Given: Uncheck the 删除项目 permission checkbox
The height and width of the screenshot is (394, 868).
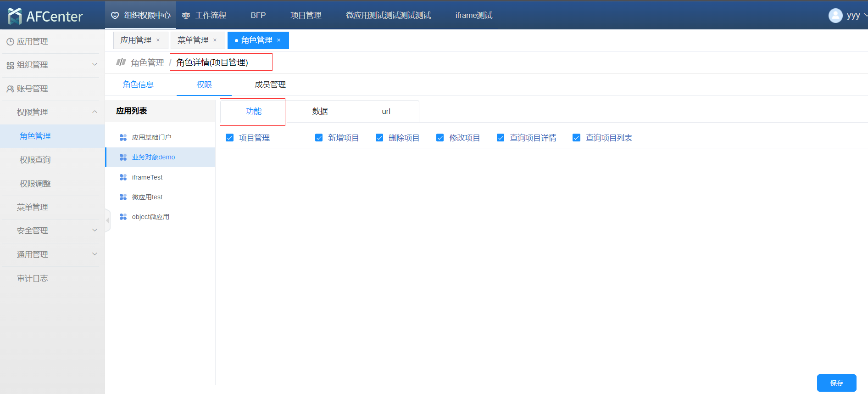Looking at the screenshot, I should (379, 138).
